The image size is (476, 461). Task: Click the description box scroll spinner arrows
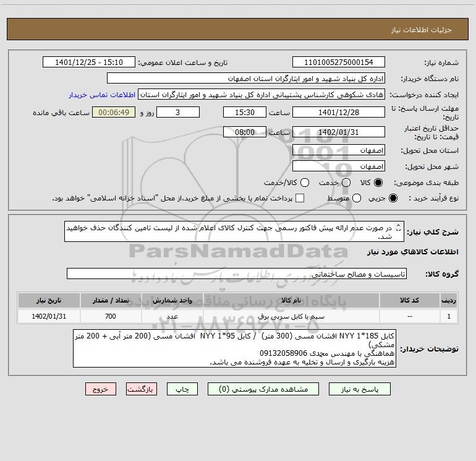pos(399,228)
